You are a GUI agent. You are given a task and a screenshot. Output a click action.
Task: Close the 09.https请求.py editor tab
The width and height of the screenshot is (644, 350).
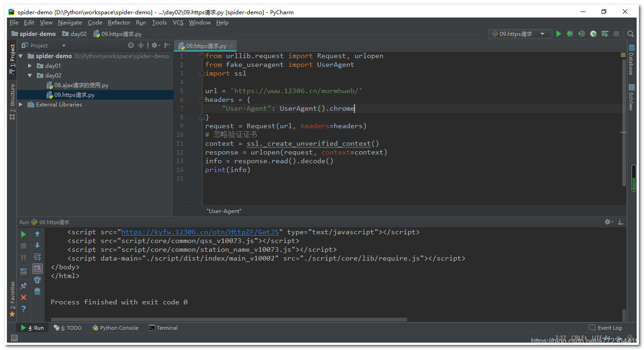tap(231, 46)
